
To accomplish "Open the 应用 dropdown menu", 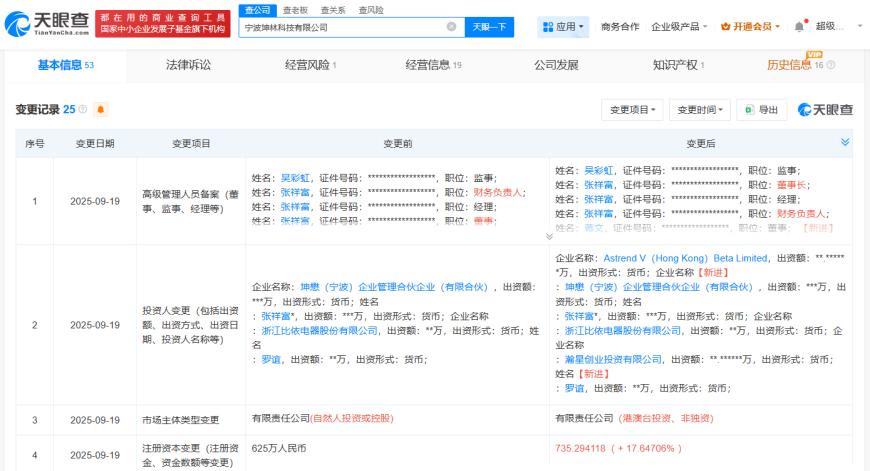I will (x=563, y=27).
